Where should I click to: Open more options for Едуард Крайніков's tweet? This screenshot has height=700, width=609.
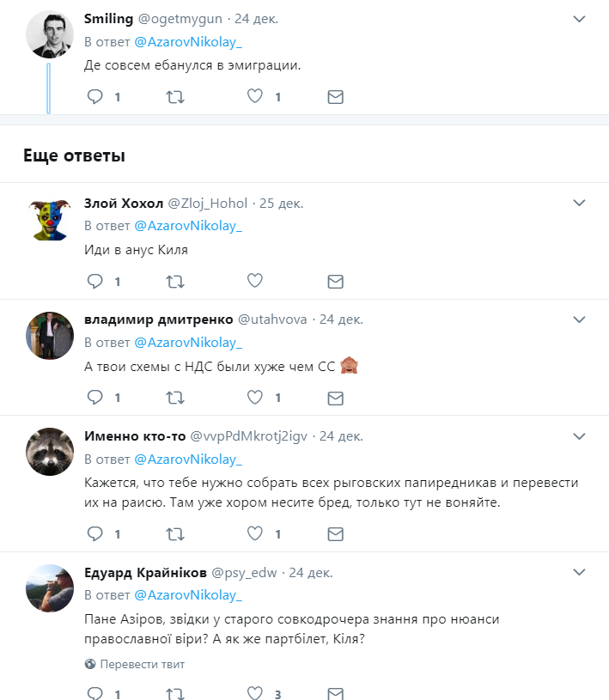point(579,572)
